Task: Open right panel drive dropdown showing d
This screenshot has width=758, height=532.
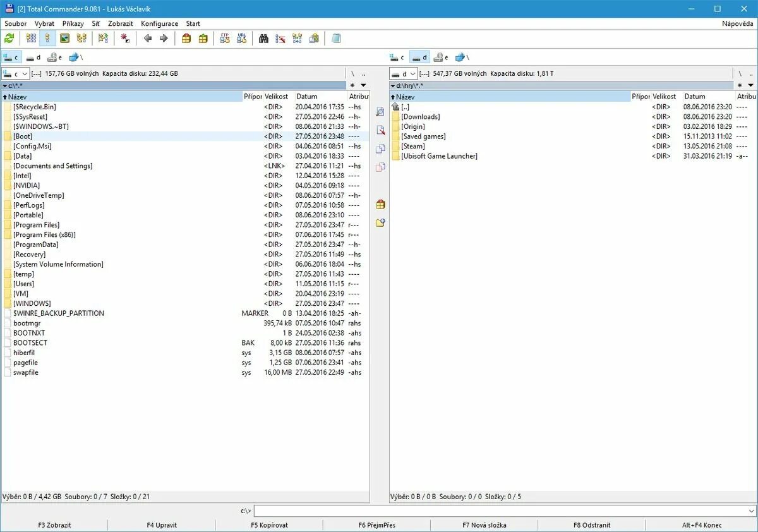Action: click(404, 73)
